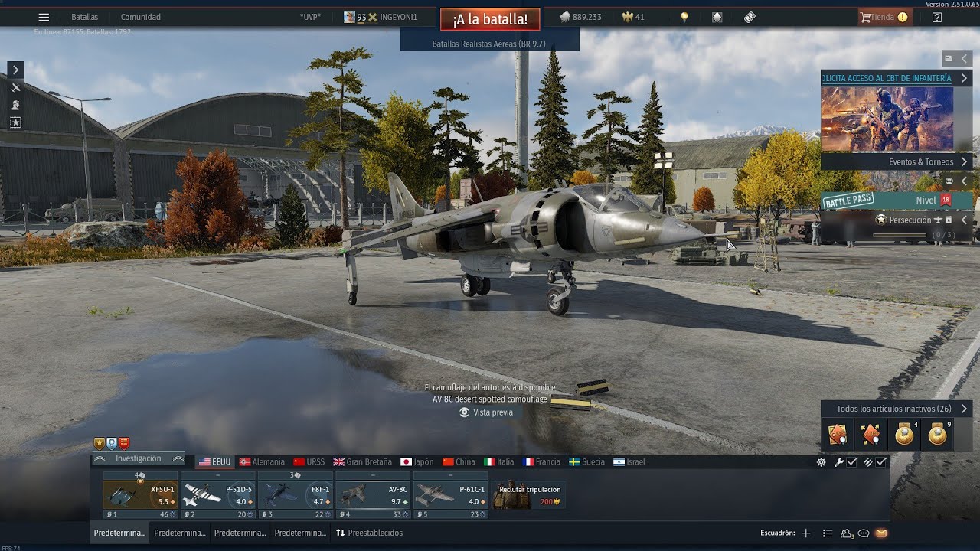Click the light bulb boosters icon
The height and width of the screenshot is (551, 980).
tap(684, 17)
